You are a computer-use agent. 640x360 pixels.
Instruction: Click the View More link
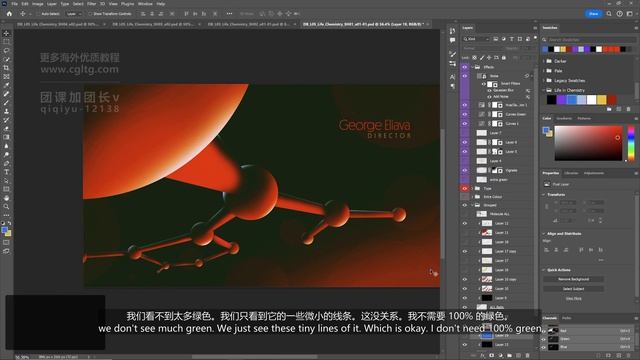tap(573, 299)
